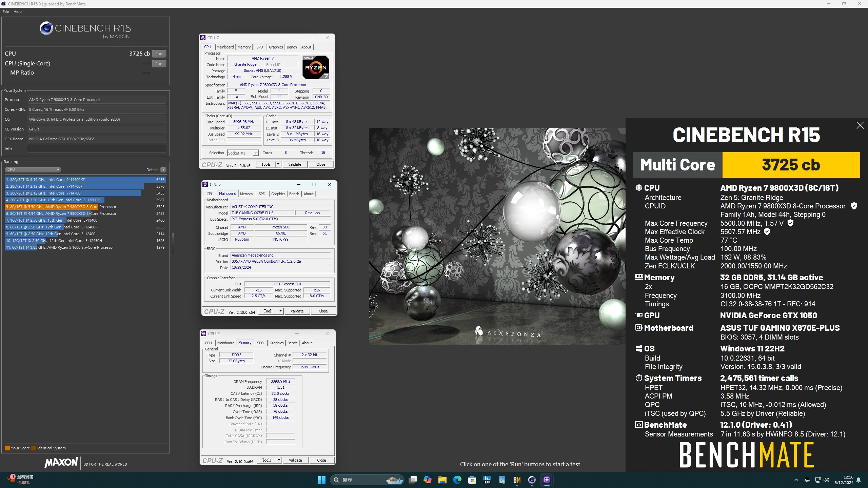
Task: Switch to Cinebench taskbar icon
Action: coord(532,480)
